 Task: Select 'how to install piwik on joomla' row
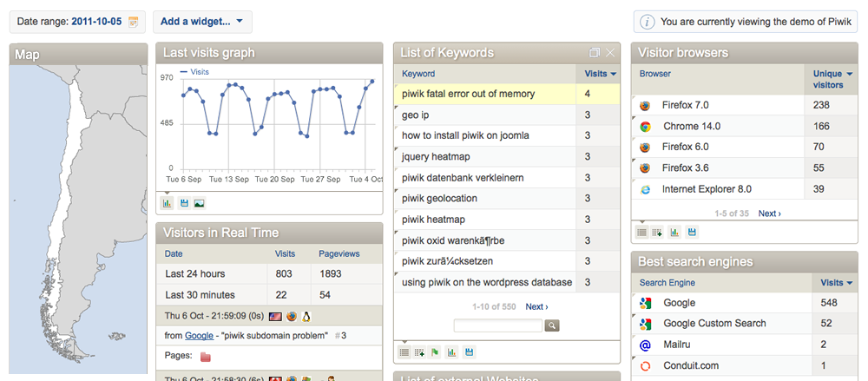[507, 135]
